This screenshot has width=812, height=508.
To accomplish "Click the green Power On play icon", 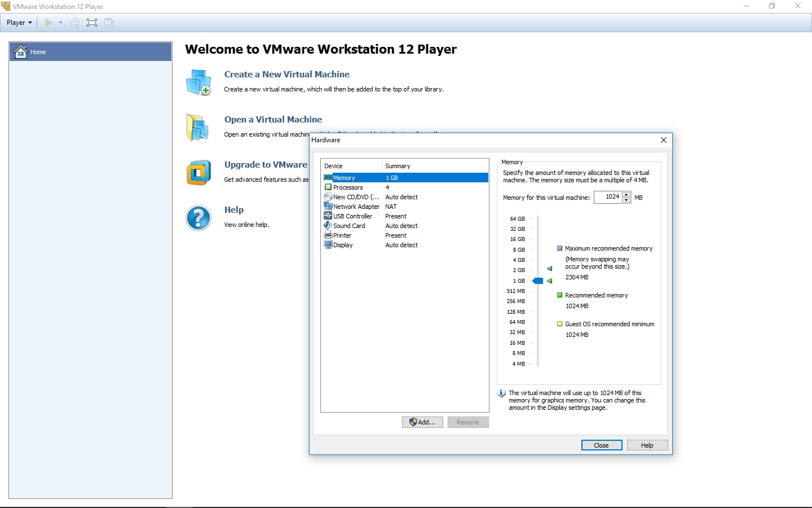I will click(48, 23).
